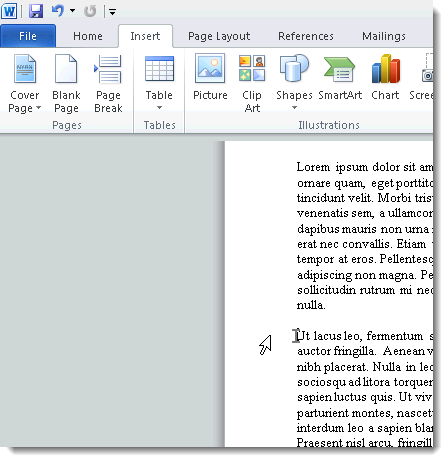Click the Word application icon
This screenshot has height=462, width=448.
click(x=9, y=11)
